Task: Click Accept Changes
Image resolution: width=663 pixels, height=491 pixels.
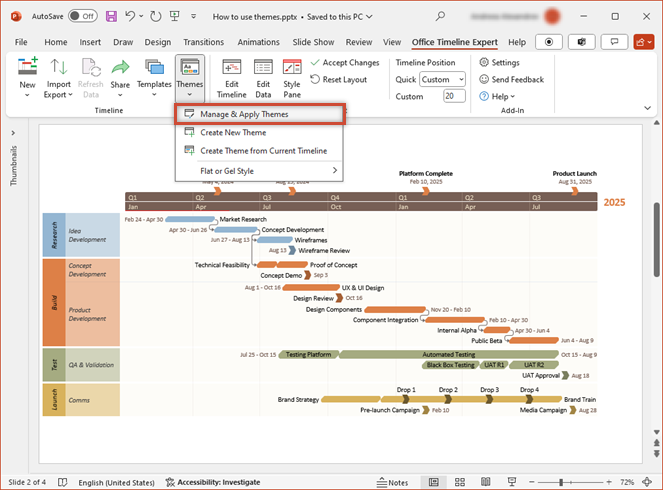Action: click(x=344, y=62)
